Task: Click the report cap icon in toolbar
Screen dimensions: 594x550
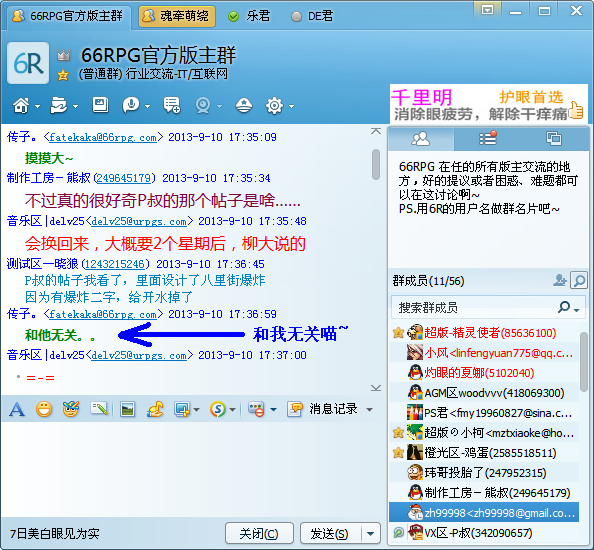Action: point(244,105)
